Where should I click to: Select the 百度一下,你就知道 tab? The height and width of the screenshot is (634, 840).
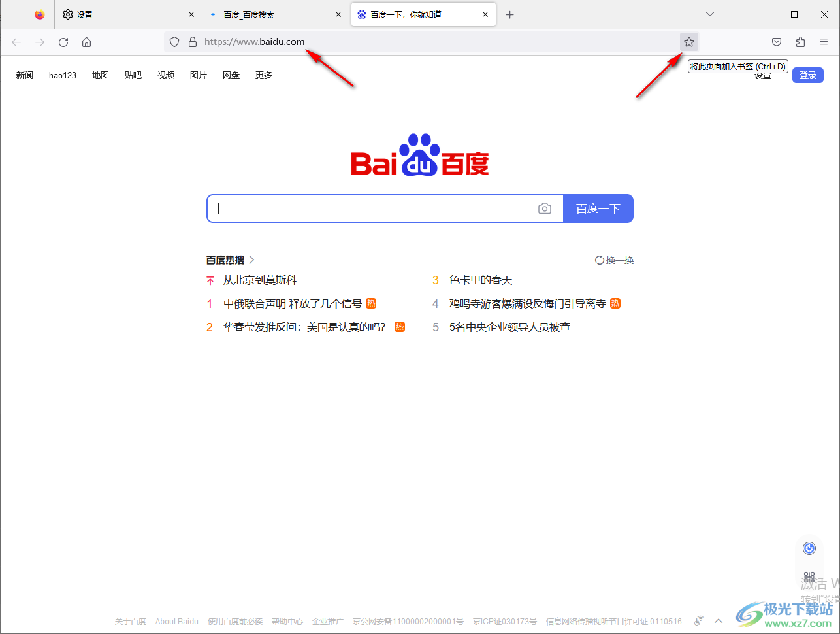tap(423, 14)
